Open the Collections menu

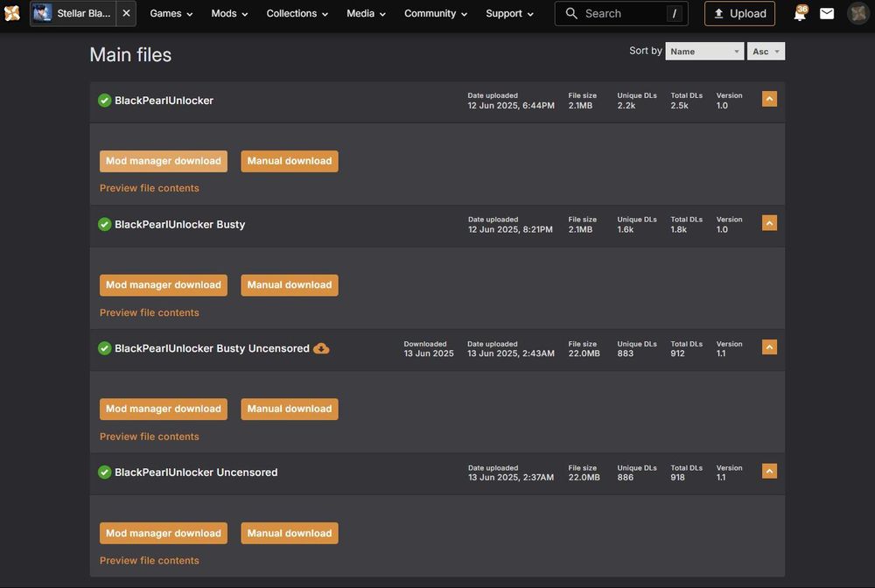click(x=297, y=14)
